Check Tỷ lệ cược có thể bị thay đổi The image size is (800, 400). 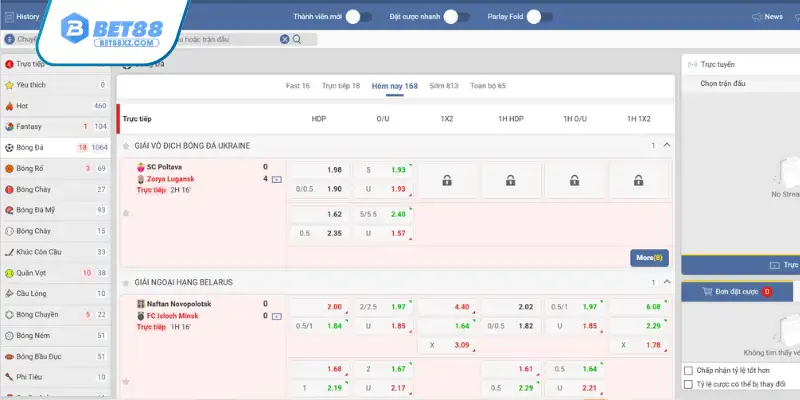coord(688,384)
